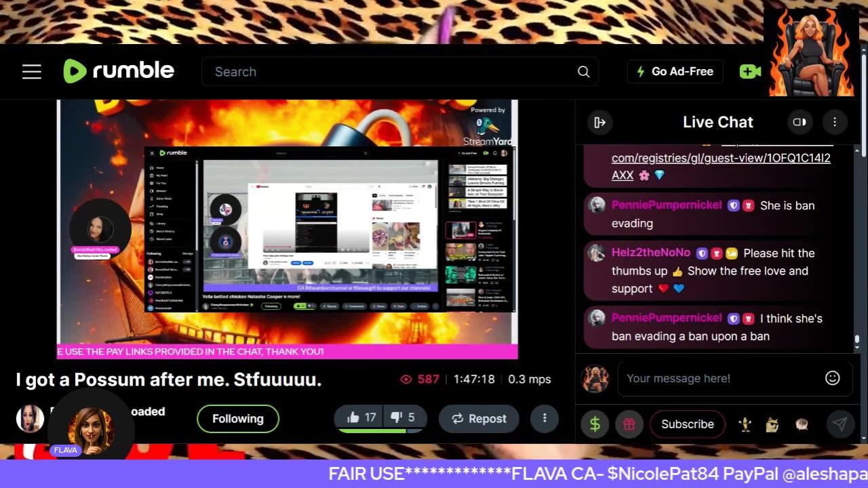The image size is (868, 488).
Task: Click the live video player
Action: click(x=288, y=229)
